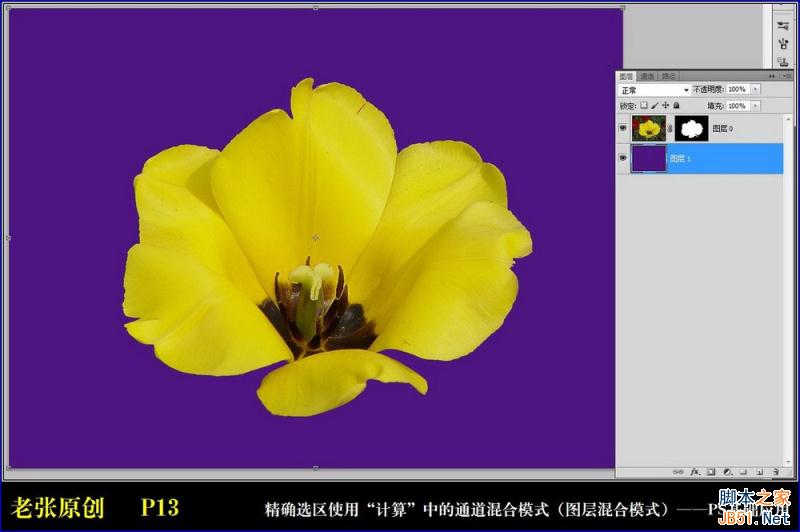Image resolution: width=800 pixels, height=532 pixels.
Task: Select 图层 1 purple thumbnail
Action: 649,159
